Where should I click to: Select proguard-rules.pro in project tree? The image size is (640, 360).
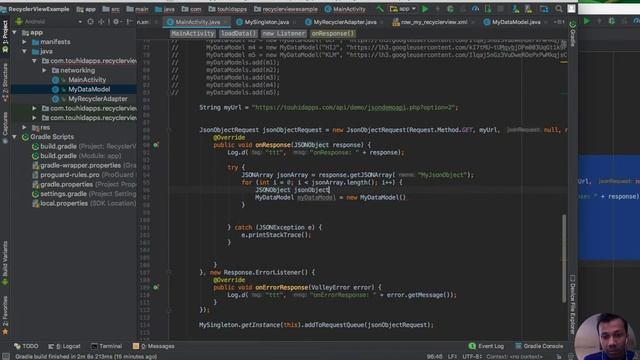click(69, 175)
